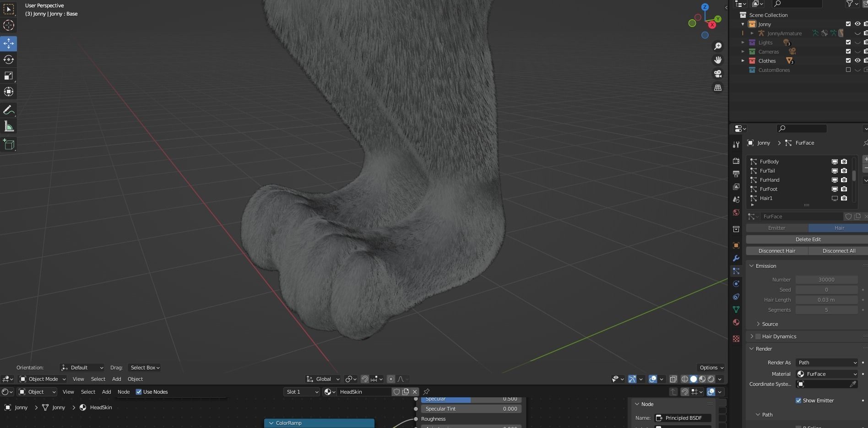Switch to rendered viewport shading
Viewport: 868px width, 428px height.
pyautogui.click(x=711, y=379)
